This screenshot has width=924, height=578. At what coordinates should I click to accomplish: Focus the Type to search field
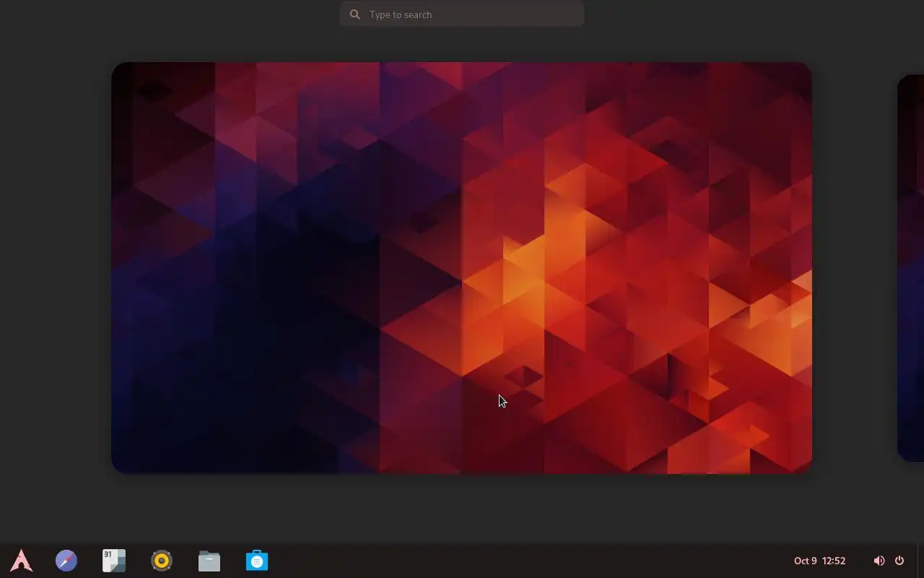pos(462,14)
